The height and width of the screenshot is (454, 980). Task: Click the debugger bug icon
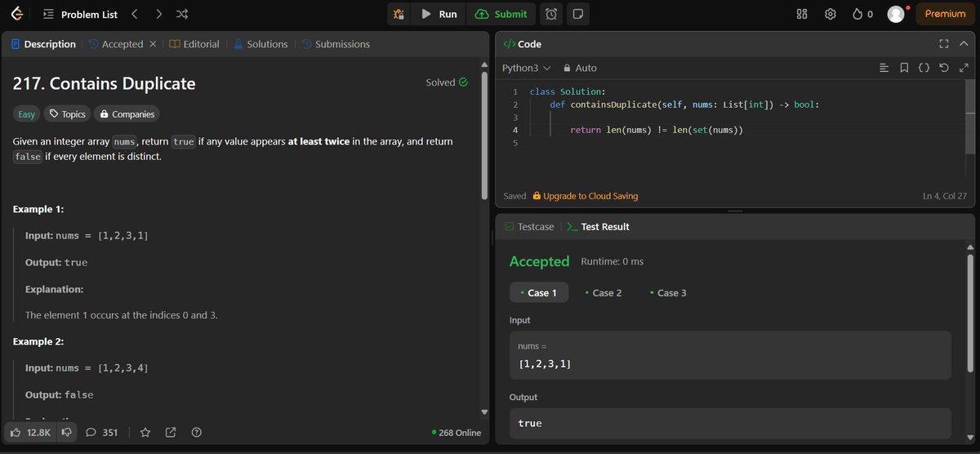(x=399, y=14)
